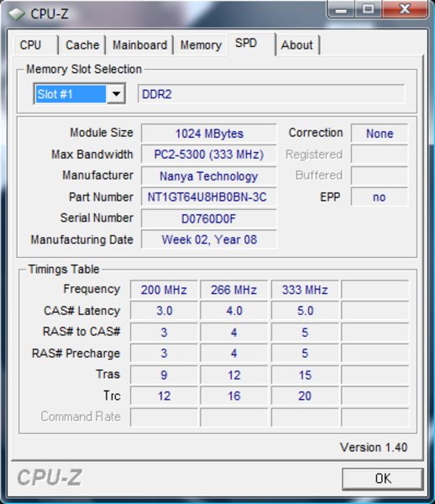Click Trc value 12
This screenshot has height=504, width=435.
tap(164, 396)
